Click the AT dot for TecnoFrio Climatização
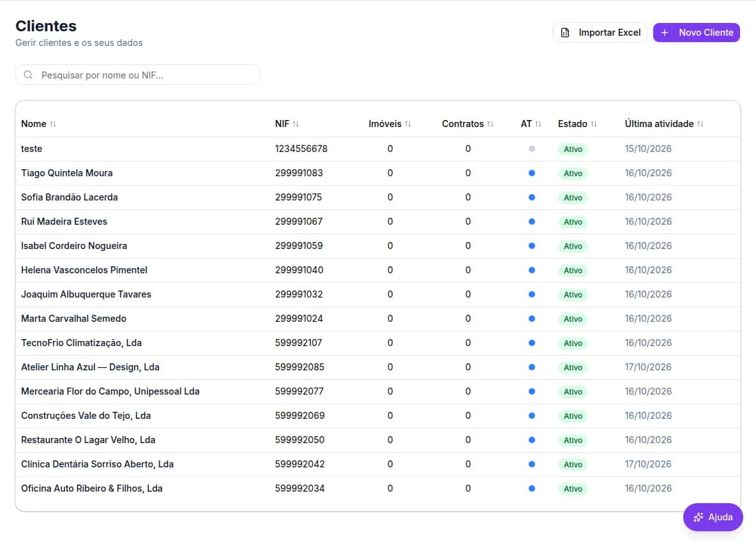 pyautogui.click(x=532, y=343)
